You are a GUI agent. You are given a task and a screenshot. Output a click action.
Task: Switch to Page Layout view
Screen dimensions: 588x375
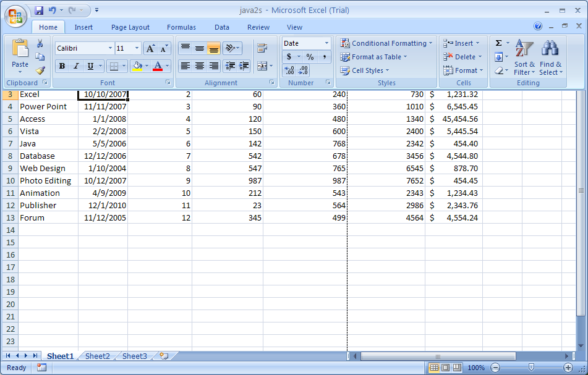click(x=446, y=368)
